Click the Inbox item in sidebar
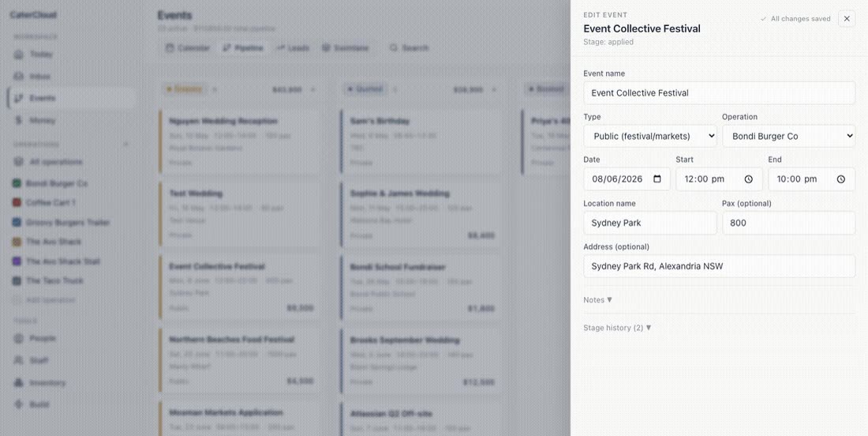Image resolution: width=868 pixels, height=436 pixels. [x=71, y=76]
